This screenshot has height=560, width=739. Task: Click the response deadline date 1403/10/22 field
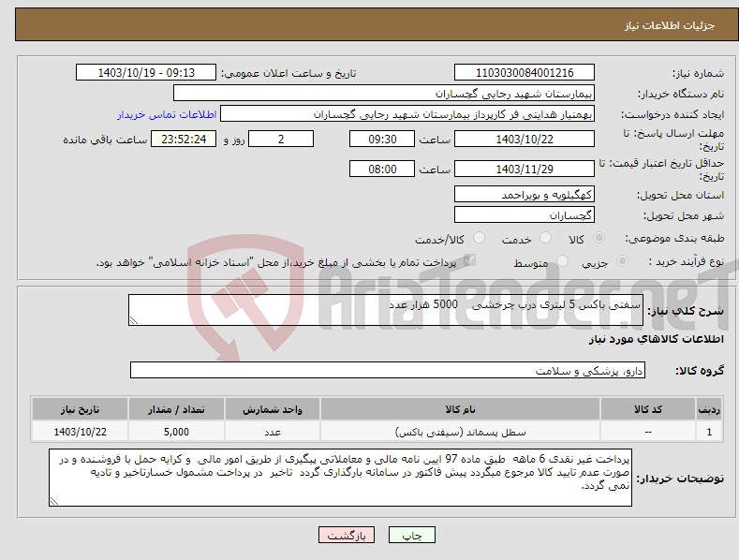525,139
